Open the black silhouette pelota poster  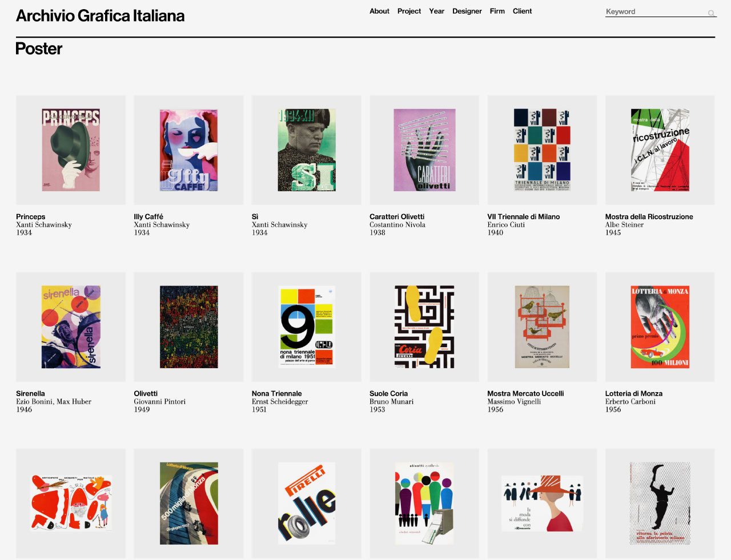(x=660, y=503)
